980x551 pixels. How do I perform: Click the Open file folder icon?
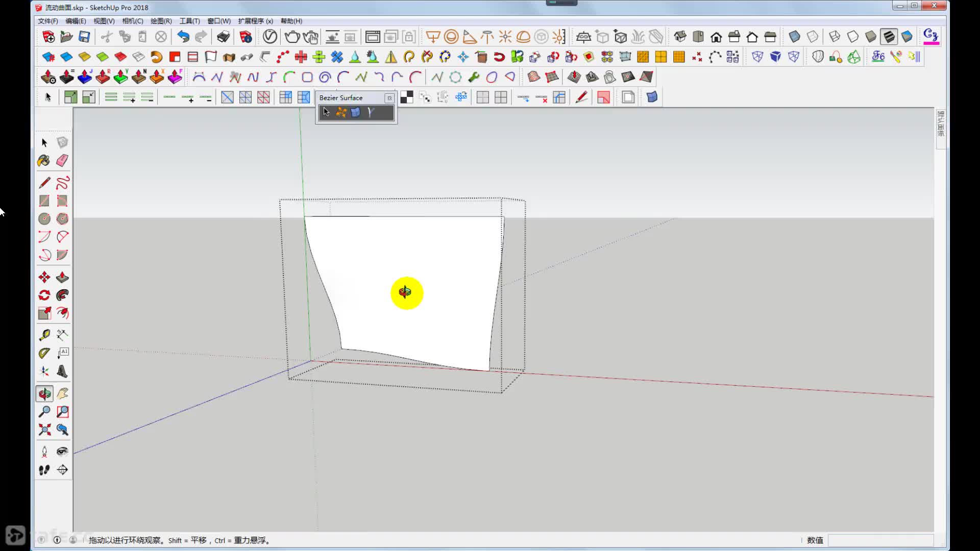pyautogui.click(x=66, y=37)
